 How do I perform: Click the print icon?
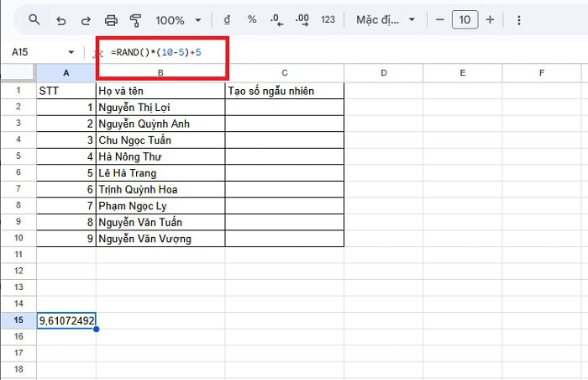[x=111, y=19]
